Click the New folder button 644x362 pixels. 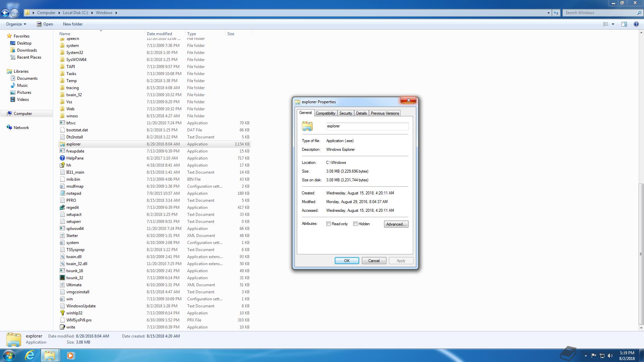pyautogui.click(x=73, y=24)
